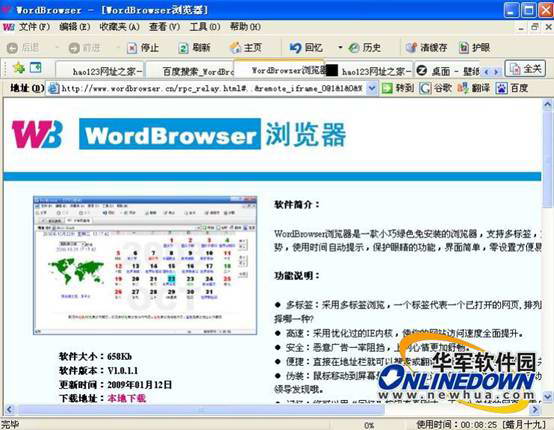Image resolution: width=554 pixels, height=430 pixels.
Task: Click the 本地下载 download link
Action: [126, 398]
